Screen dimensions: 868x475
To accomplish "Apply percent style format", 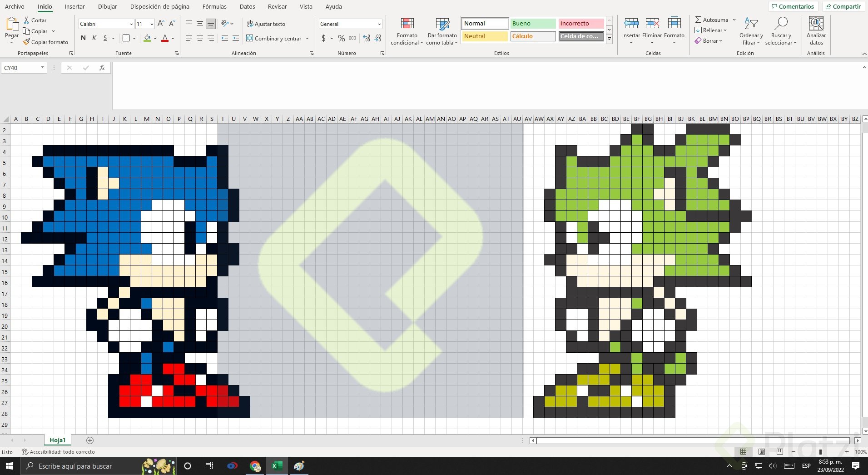I will point(341,38).
